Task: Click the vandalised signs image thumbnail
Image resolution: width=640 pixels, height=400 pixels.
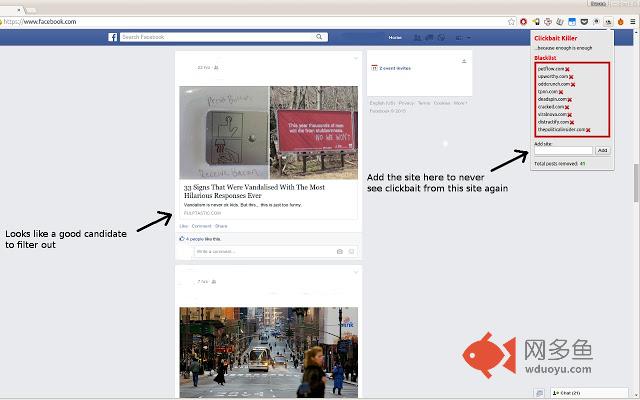Action: 269,133
